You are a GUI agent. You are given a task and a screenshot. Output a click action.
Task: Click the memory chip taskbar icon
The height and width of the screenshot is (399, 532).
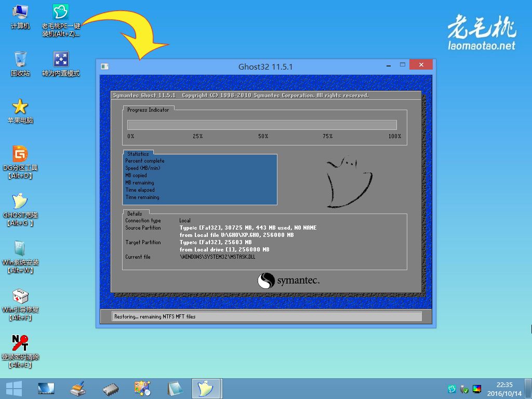(110, 388)
